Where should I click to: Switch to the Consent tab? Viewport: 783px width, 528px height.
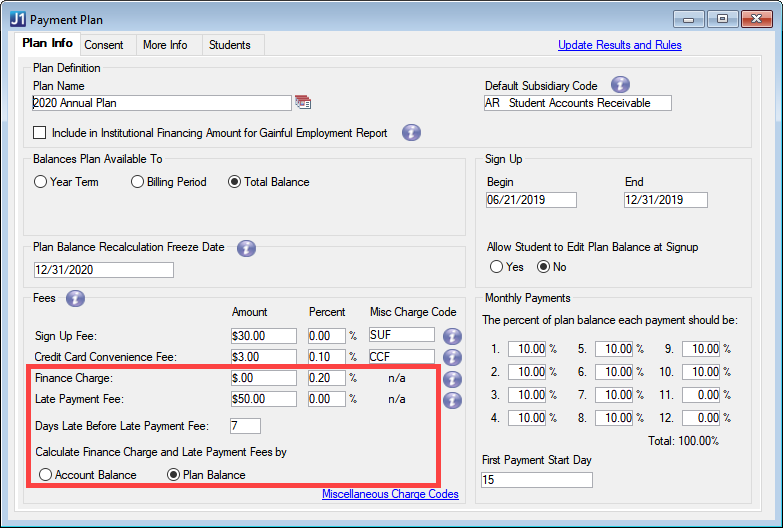[x=104, y=45]
